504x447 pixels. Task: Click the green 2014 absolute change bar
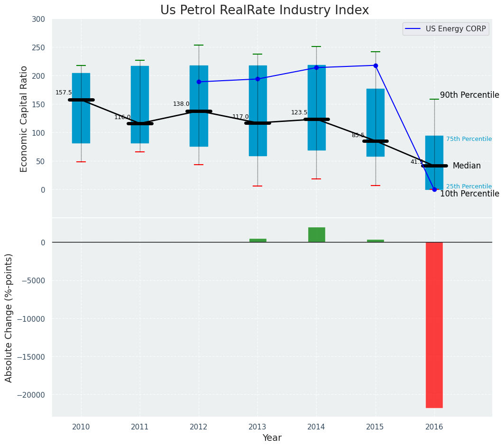click(x=316, y=235)
